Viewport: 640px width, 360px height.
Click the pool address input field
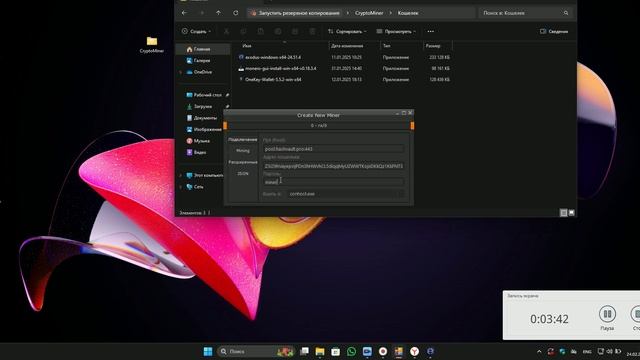tap(333, 149)
